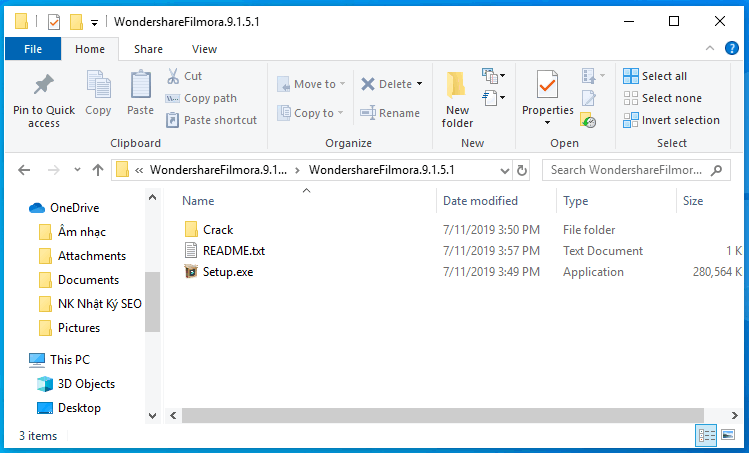Select This PC in navigation pane
Viewport: 749px width, 453px height.
point(70,360)
